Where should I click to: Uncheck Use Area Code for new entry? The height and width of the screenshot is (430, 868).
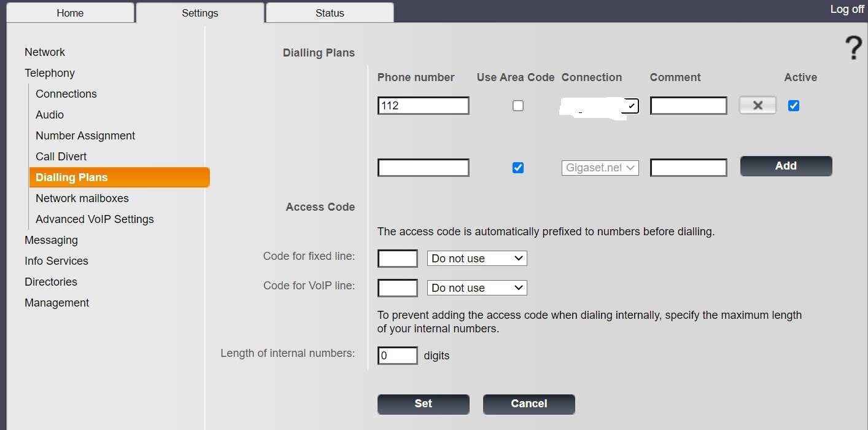coord(518,168)
